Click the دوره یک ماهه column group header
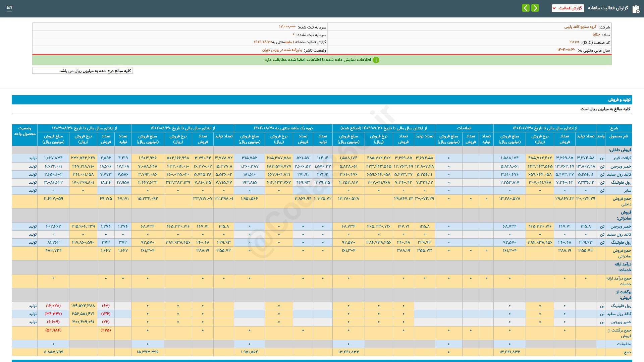 coord(283,128)
